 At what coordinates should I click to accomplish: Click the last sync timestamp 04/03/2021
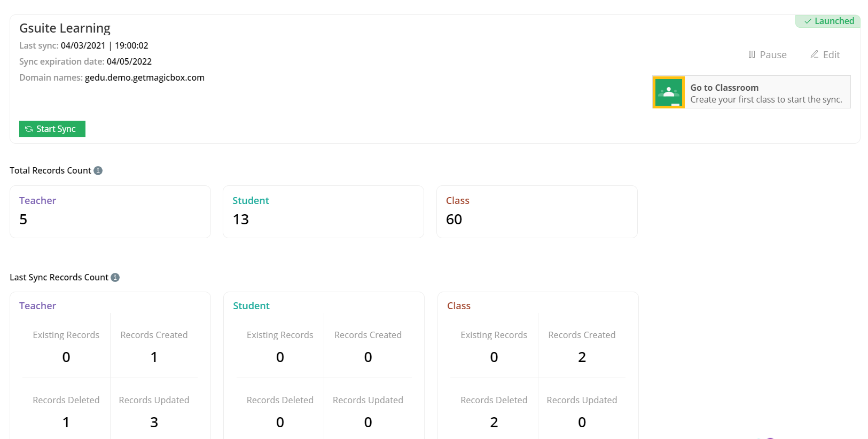pos(83,45)
